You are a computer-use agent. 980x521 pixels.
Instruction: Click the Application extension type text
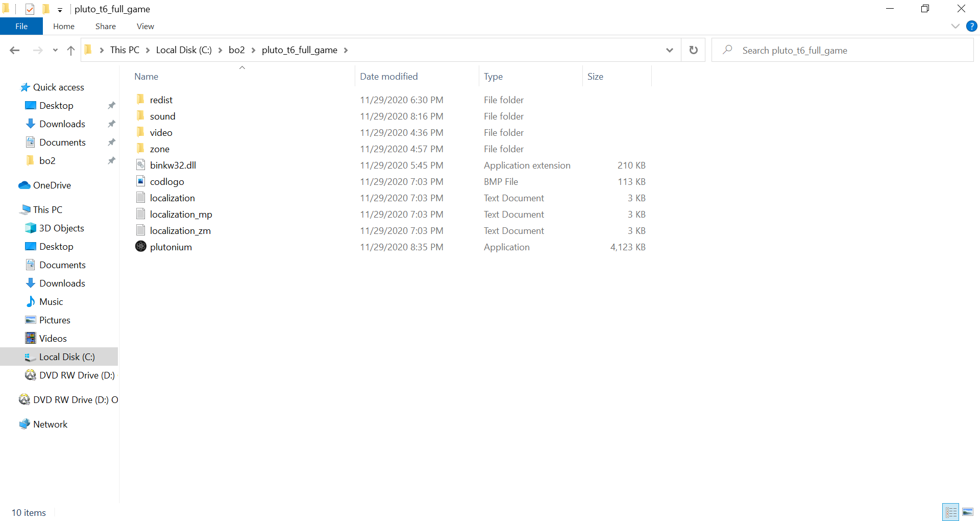pyautogui.click(x=527, y=165)
